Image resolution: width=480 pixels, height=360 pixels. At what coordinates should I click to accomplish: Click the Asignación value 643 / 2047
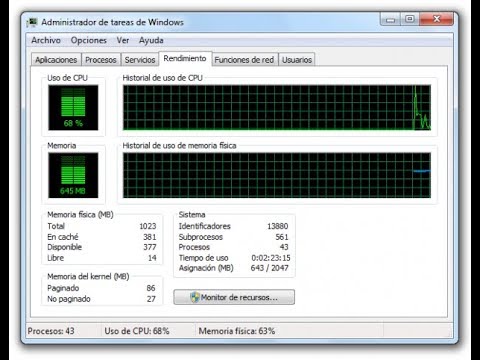click(269, 268)
